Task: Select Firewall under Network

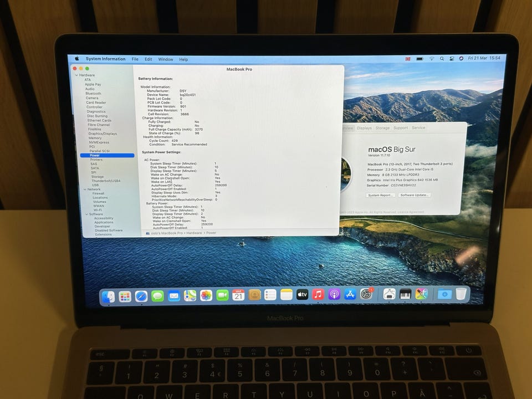Action: pos(99,193)
